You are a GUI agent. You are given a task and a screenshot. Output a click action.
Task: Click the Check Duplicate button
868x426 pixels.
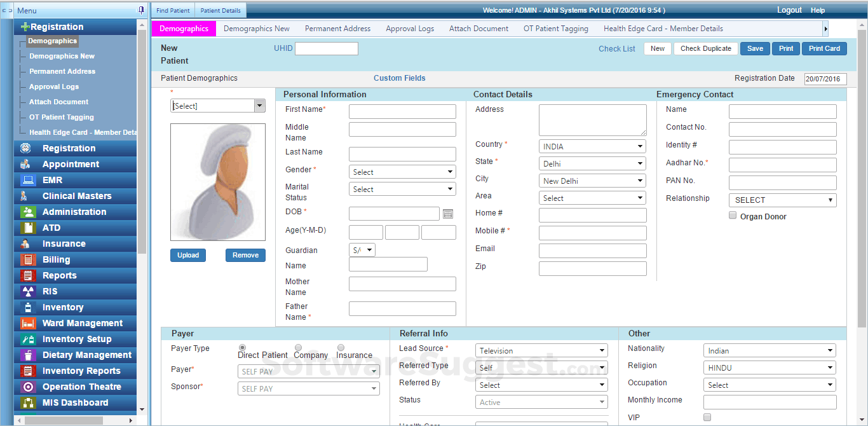point(705,48)
